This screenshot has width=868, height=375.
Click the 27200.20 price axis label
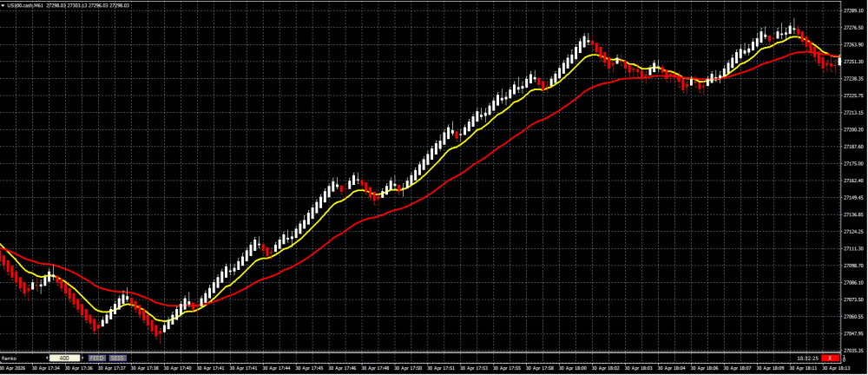[x=853, y=129]
